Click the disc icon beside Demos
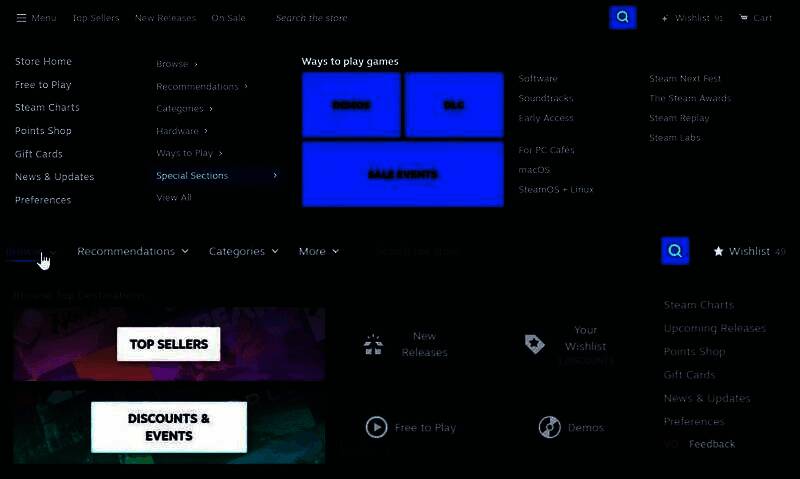This screenshot has width=800, height=479. pos(549,427)
